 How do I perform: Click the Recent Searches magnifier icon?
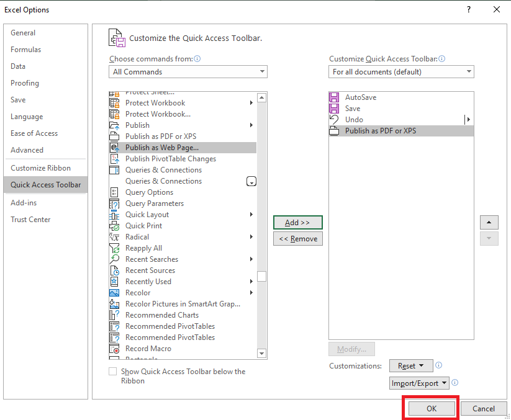tap(114, 259)
